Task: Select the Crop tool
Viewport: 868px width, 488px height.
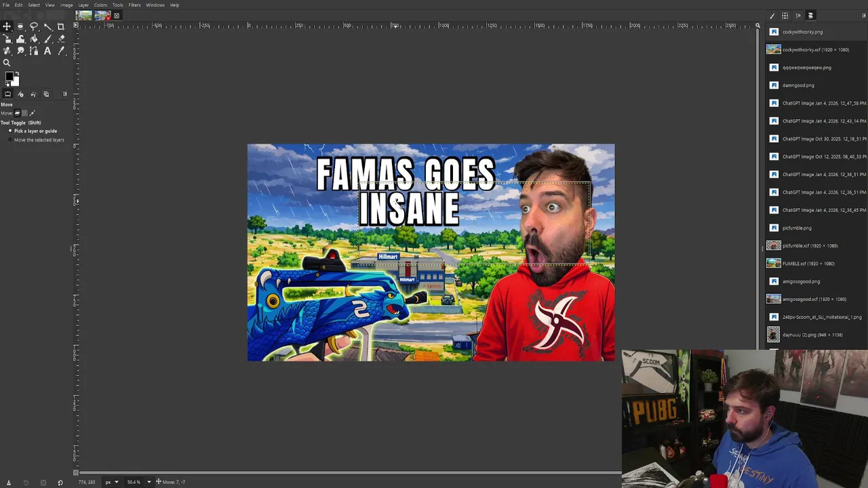Action: (60, 26)
